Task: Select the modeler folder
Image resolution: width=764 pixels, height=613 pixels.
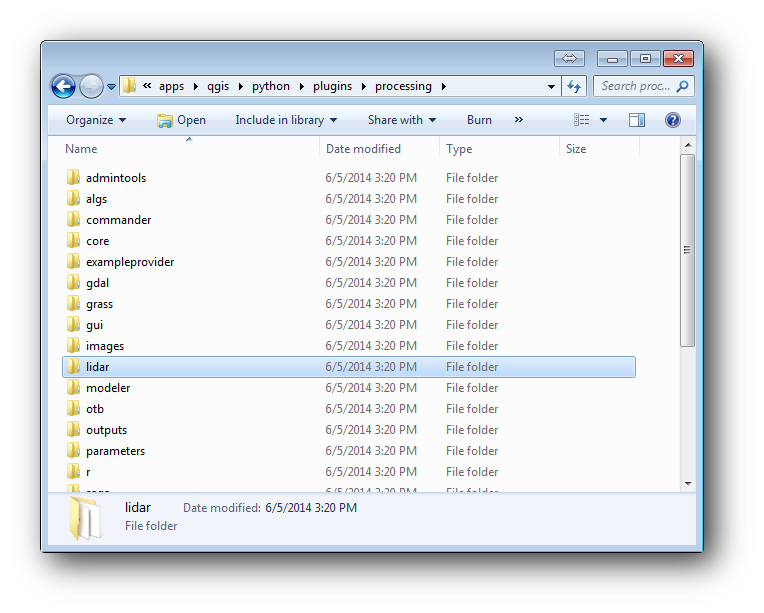Action: pos(108,388)
